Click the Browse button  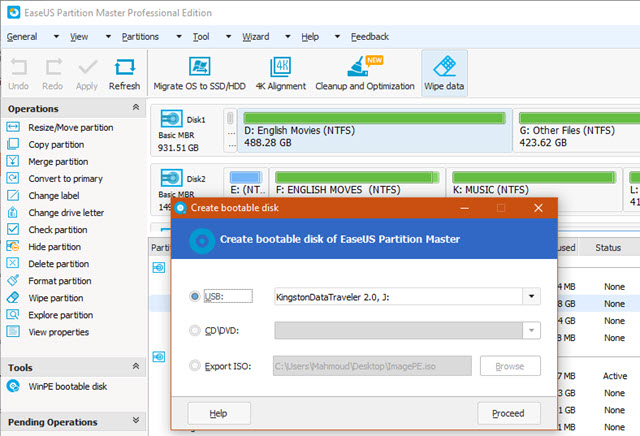click(510, 366)
